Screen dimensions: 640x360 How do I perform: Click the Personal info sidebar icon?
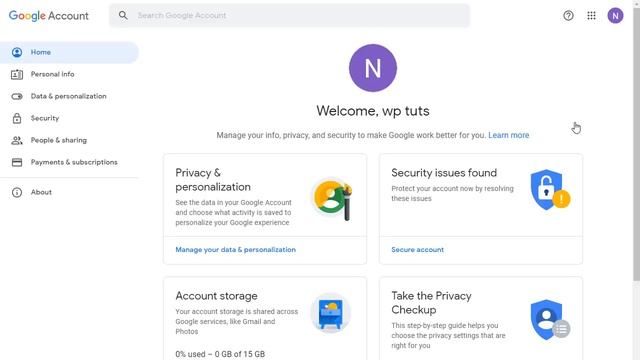pyautogui.click(x=17, y=74)
